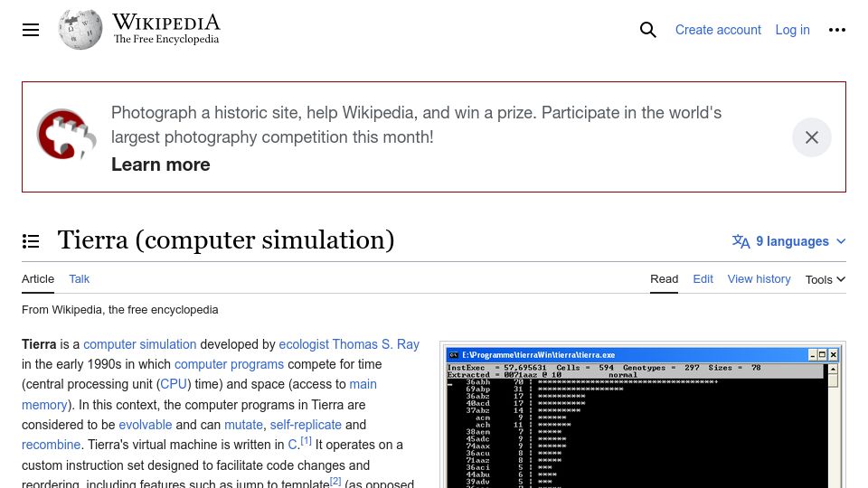Open the ecologist link
The height and width of the screenshot is (488, 868).
(304, 344)
